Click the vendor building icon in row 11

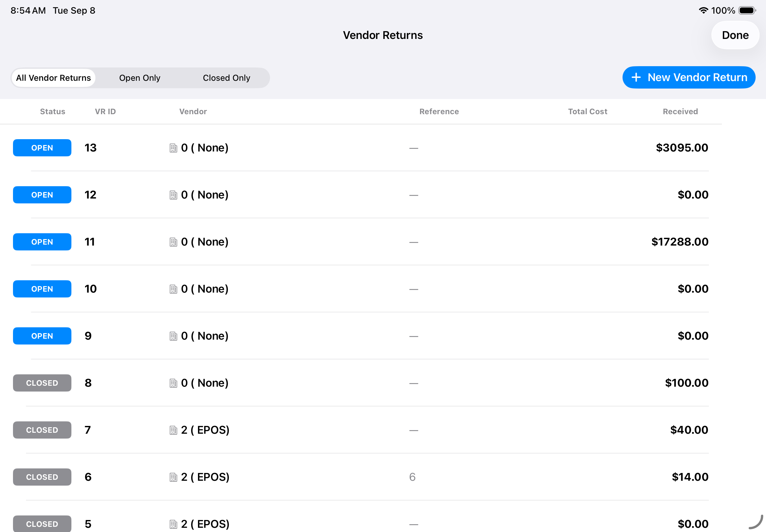(173, 242)
